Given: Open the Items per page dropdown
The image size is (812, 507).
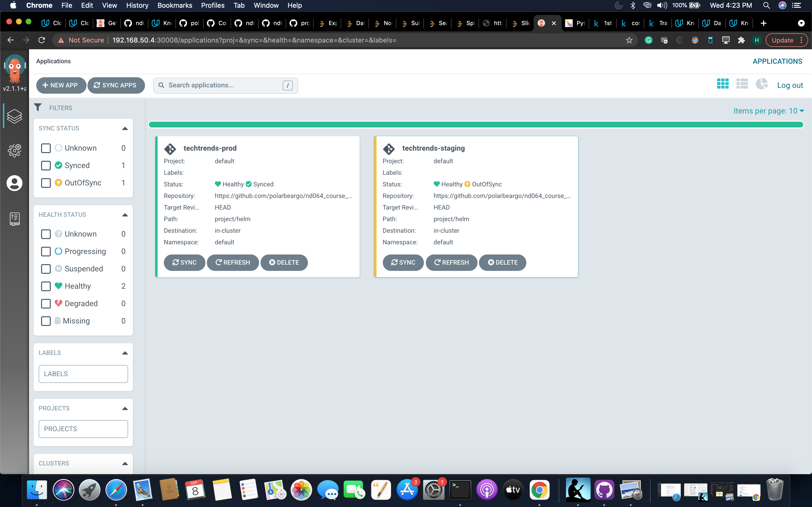Looking at the screenshot, I should point(768,111).
